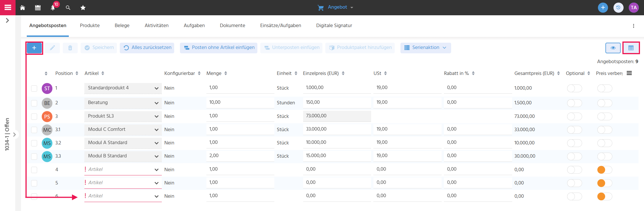This screenshot has width=644, height=211.
Task: Open the three-dot more options menu
Action: tap(633, 26)
